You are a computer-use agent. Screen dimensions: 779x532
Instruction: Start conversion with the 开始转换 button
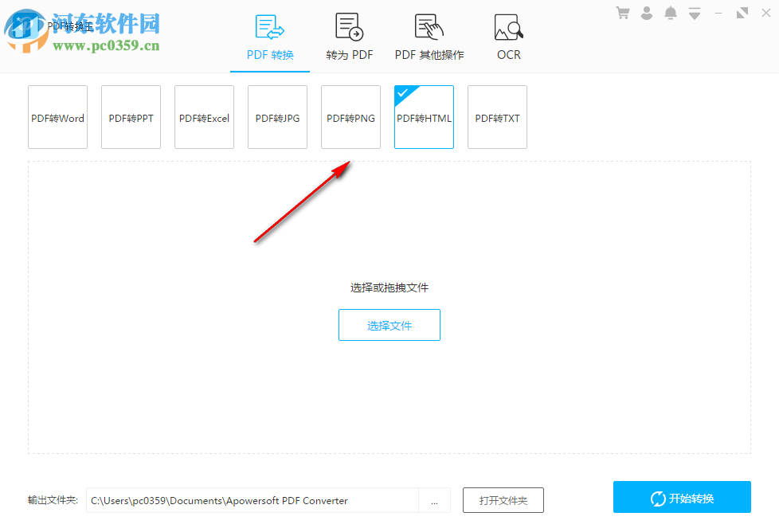pos(681,497)
